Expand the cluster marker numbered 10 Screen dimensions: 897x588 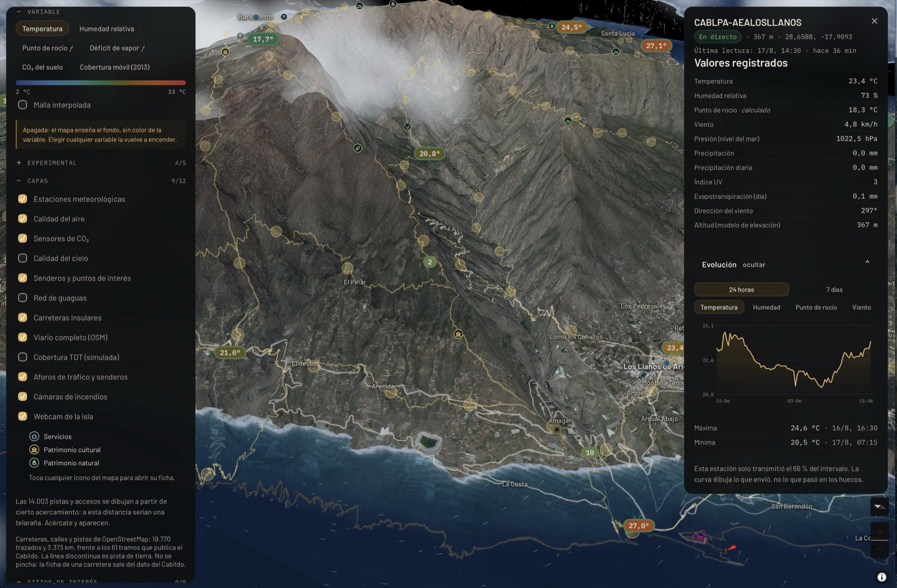(590, 452)
